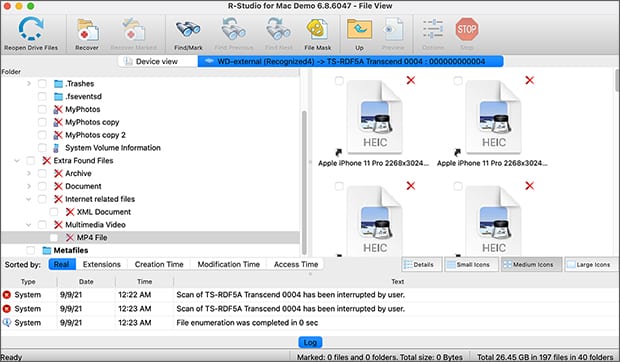Check the box for Metafiles

(x=30, y=251)
